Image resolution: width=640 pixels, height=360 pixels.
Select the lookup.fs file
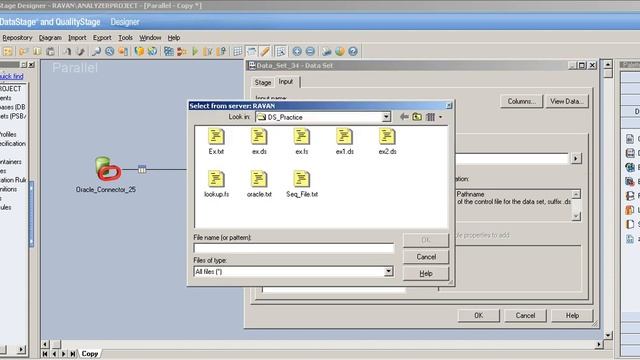coord(216,184)
